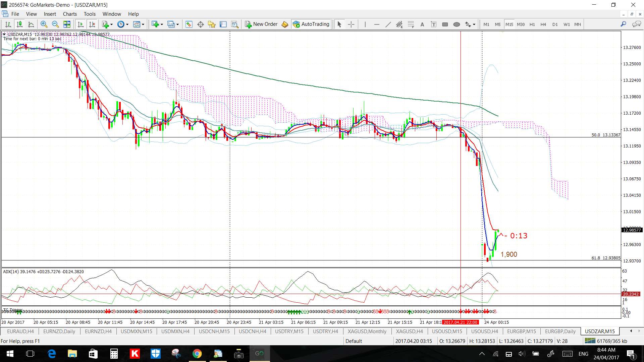
Task: Toggle the Navigator window
Action: [212, 24]
